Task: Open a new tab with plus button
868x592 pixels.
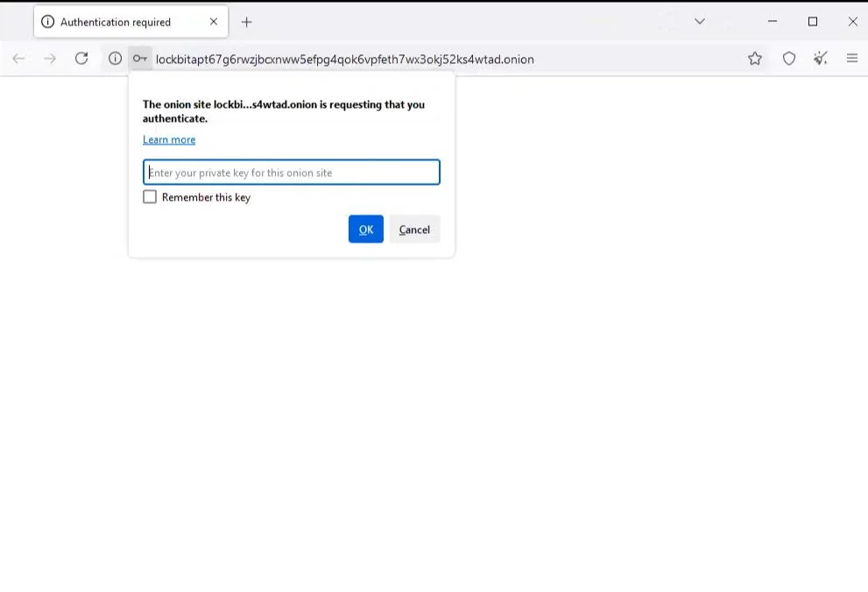Action: click(x=247, y=22)
